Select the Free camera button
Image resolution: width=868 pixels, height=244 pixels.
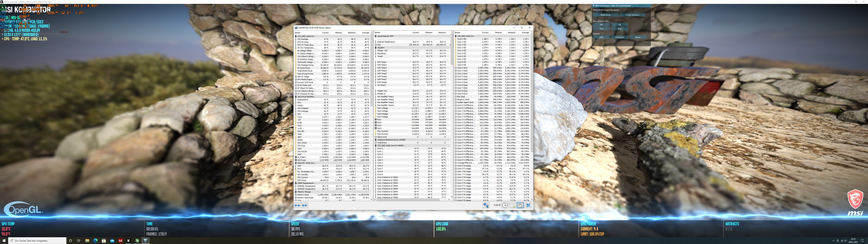(632, 15)
